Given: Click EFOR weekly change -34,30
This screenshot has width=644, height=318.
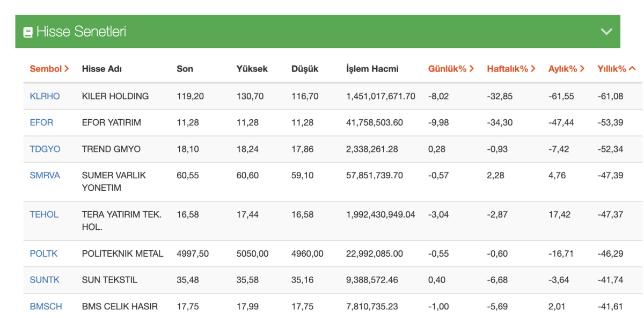Looking at the screenshot, I should point(500,122).
